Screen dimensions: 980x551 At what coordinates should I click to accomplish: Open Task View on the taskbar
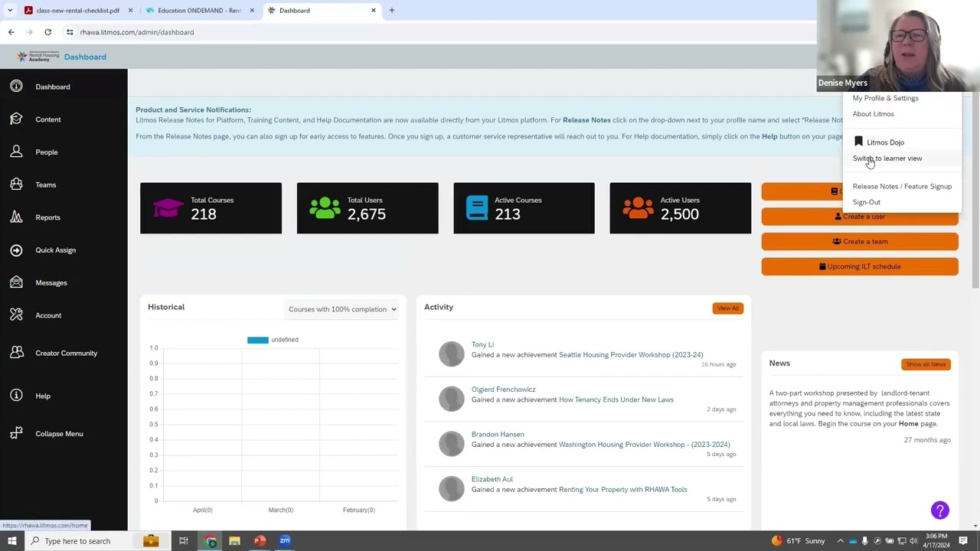point(184,541)
